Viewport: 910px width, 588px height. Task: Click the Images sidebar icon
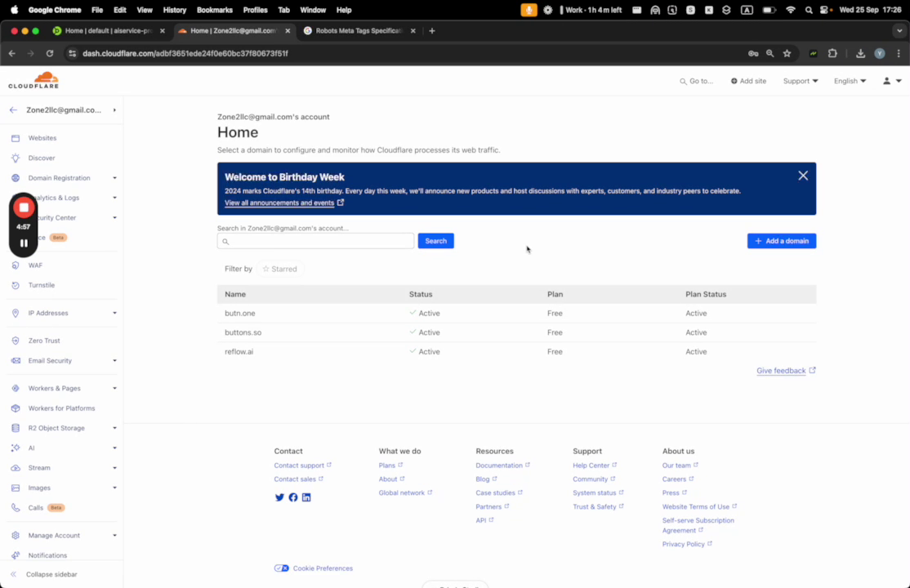tap(16, 488)
